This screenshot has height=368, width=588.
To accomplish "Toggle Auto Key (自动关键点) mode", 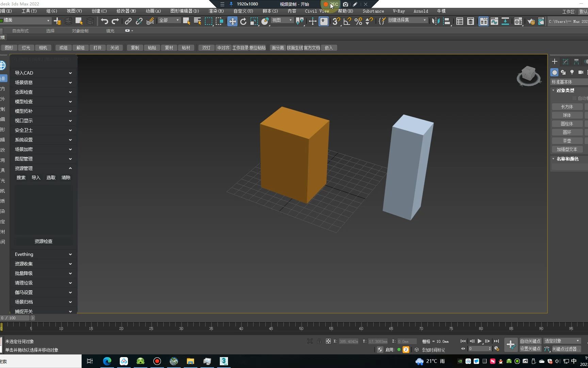I will click(x=530, y=341).
